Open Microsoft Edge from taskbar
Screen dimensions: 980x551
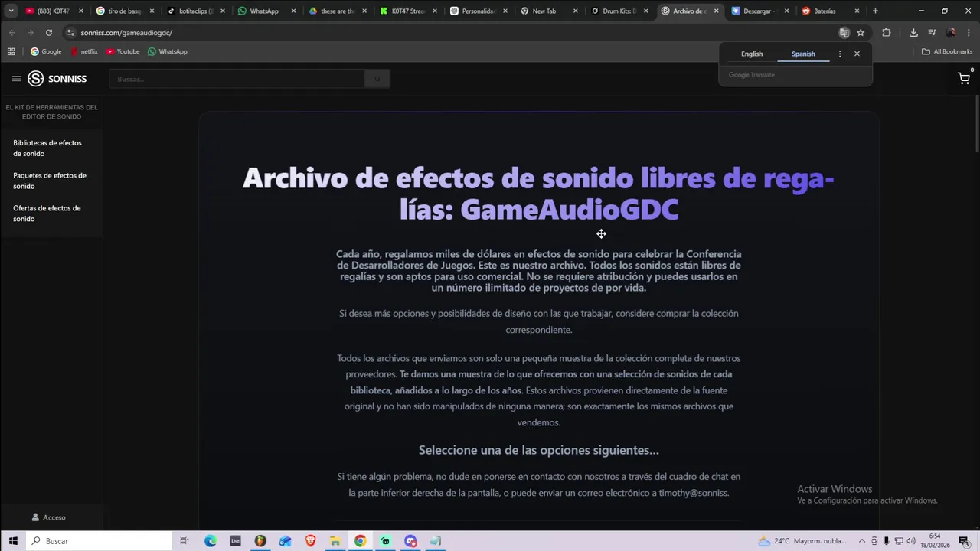(x=211, y=541)
